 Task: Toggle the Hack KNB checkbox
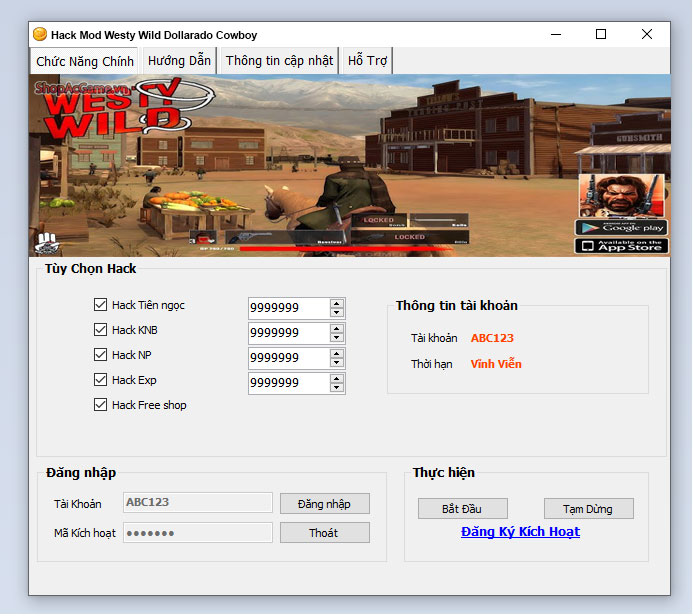(100, 330)
